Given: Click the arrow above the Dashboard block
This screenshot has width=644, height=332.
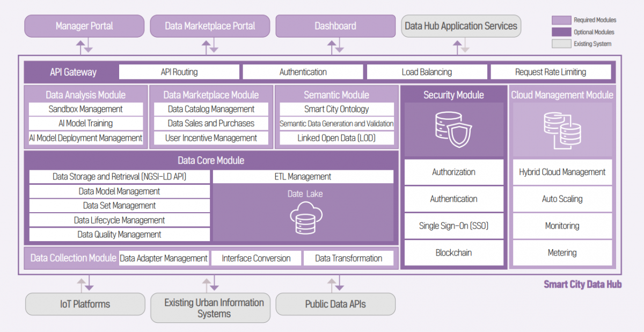Looking at the screenshot, I should click(x=335, y=46).
